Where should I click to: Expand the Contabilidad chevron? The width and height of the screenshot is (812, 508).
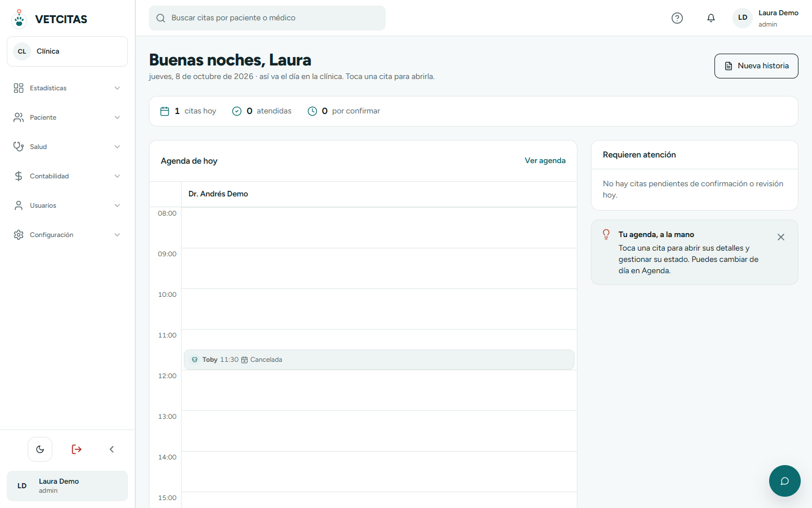point(117,176)
